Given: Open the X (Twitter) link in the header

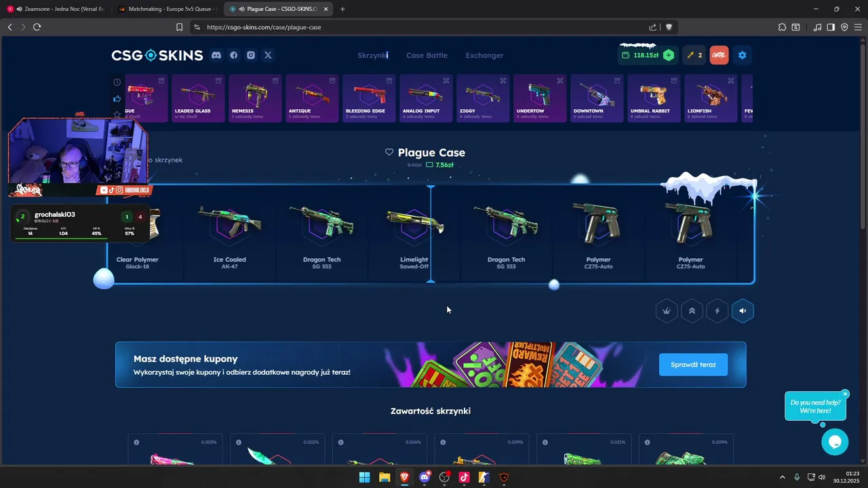Looking at the screenshot, I should (x=268, y=55).
